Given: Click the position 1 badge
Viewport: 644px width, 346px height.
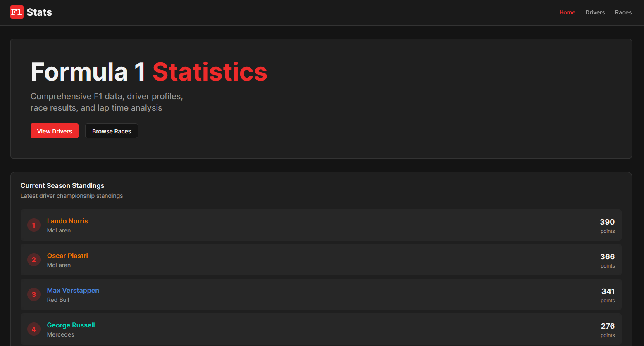Looking at the screenshot, I should 34,225.
